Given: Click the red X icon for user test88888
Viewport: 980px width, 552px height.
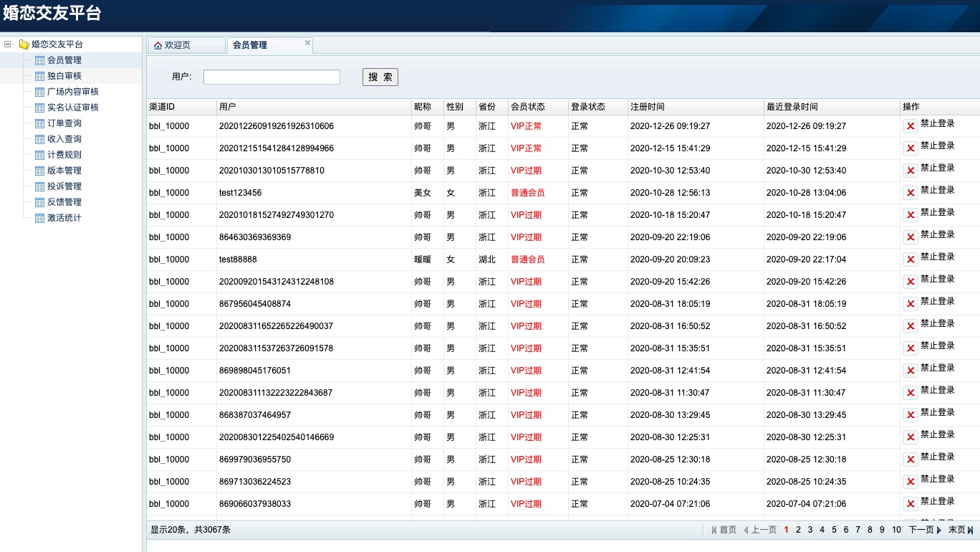Looking at the screenshot, I should click(910, 260).
